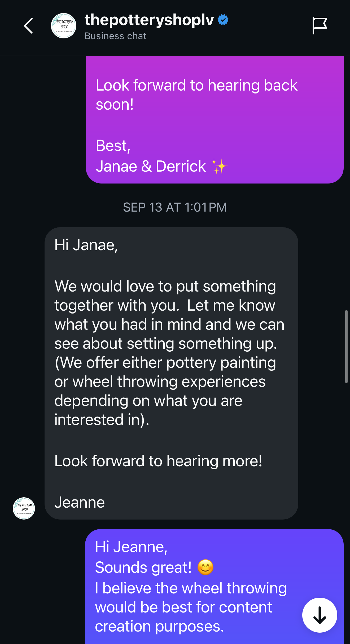Viewport: 350px width, 644px height.
Task: Tap the "Jeanne" signature in gray bubble
Action: click(80, 502)
